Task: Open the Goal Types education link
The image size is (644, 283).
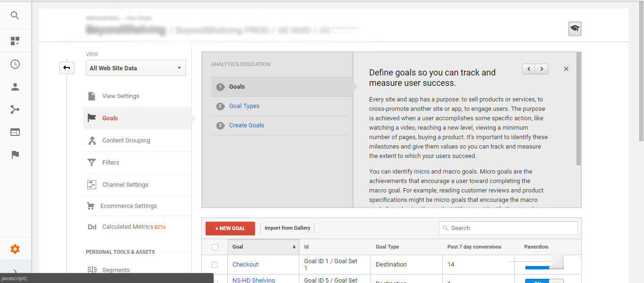Action: (244, 106)
